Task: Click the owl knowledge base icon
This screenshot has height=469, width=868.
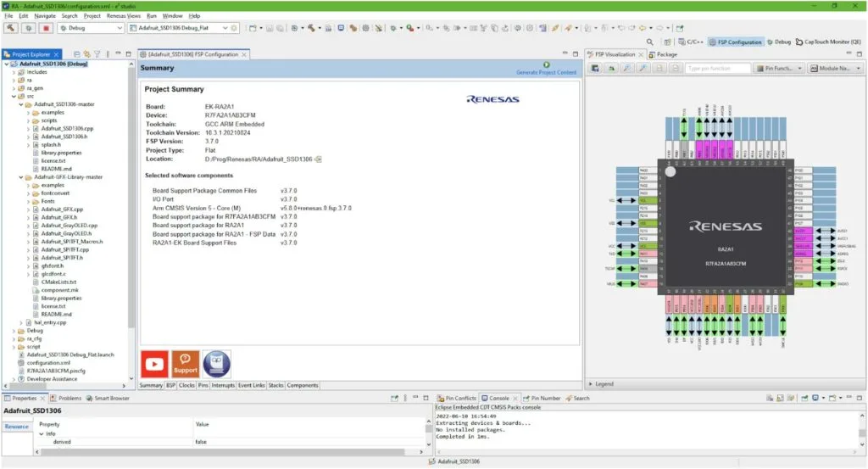Action: (216, 364)
